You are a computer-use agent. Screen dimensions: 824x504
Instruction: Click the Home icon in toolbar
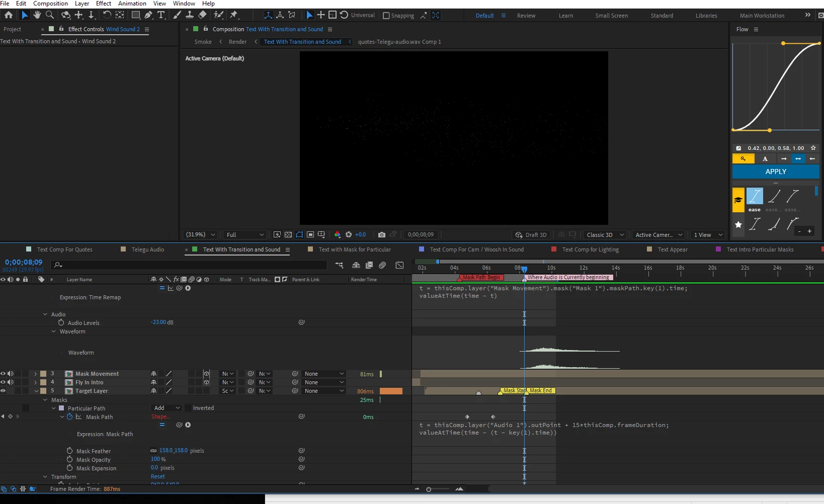(x=9, y=15)
